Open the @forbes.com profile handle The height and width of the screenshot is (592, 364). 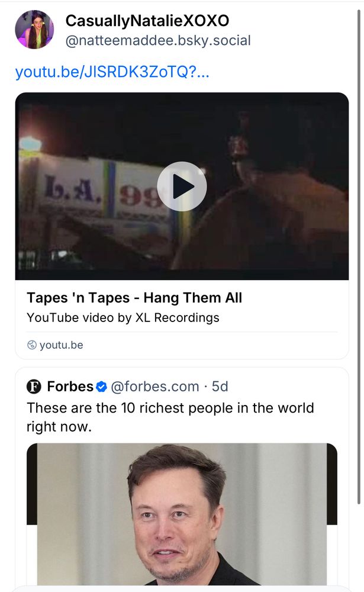click(x=154, y=387)
